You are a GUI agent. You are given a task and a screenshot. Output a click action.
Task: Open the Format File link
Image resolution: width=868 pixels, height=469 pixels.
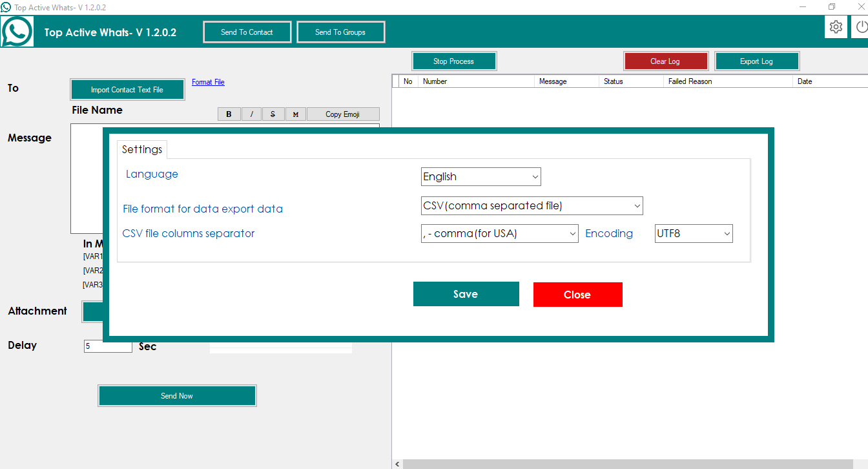(208, 82)
